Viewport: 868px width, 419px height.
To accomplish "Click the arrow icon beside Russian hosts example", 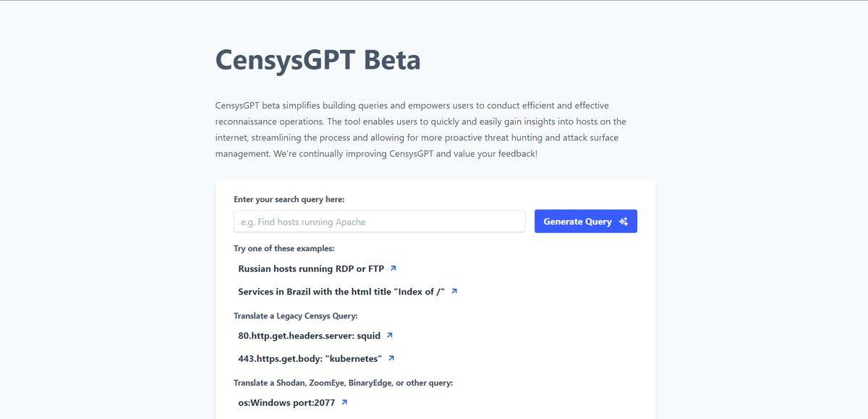I will click(x=393, y=268).
